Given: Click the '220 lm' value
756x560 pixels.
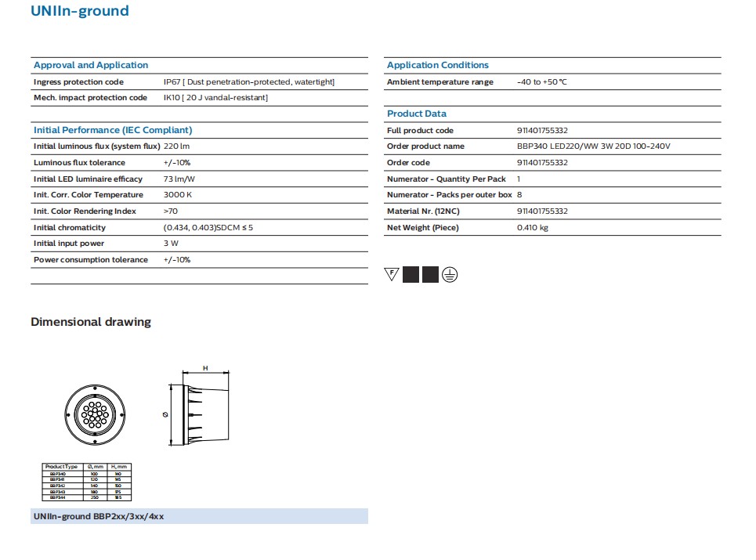Looking at the screenshot, I should coord(176,146).
